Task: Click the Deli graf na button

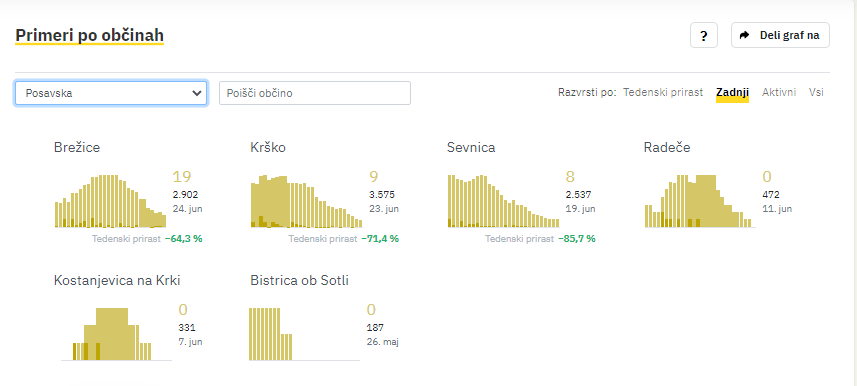Action: [x=780, y=36]
